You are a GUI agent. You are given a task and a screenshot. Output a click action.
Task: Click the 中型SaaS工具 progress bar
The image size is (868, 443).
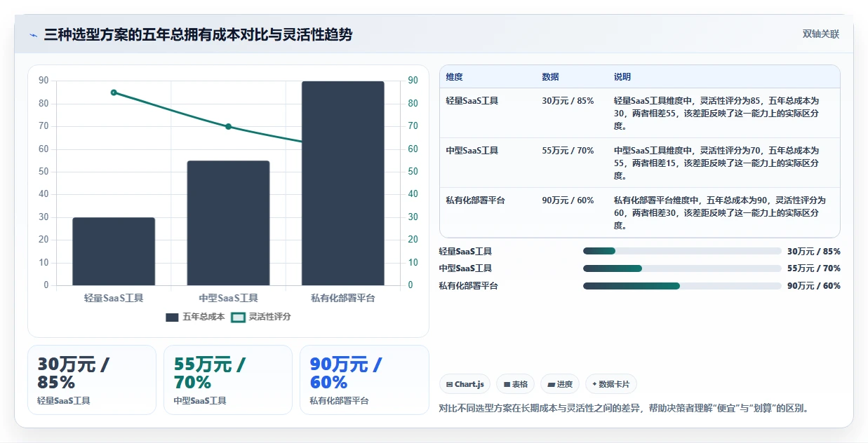pos(682,268)
